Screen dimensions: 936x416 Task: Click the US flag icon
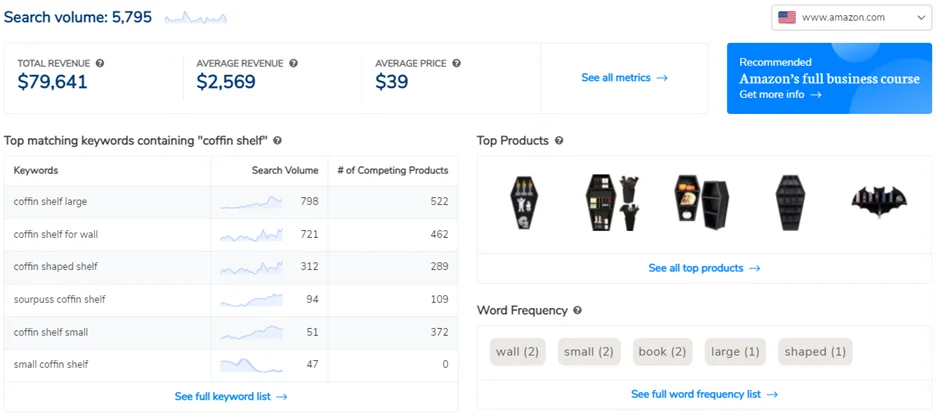(x=787, y=17)
